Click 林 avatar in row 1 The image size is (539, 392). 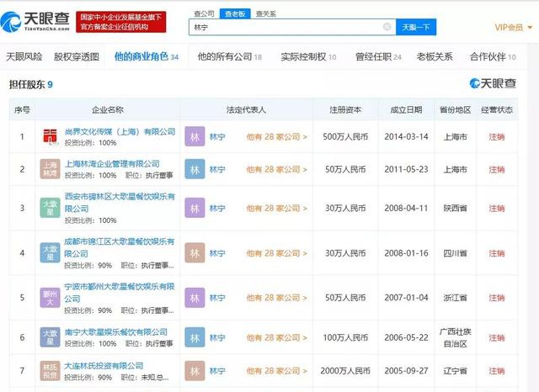[195, 136]
